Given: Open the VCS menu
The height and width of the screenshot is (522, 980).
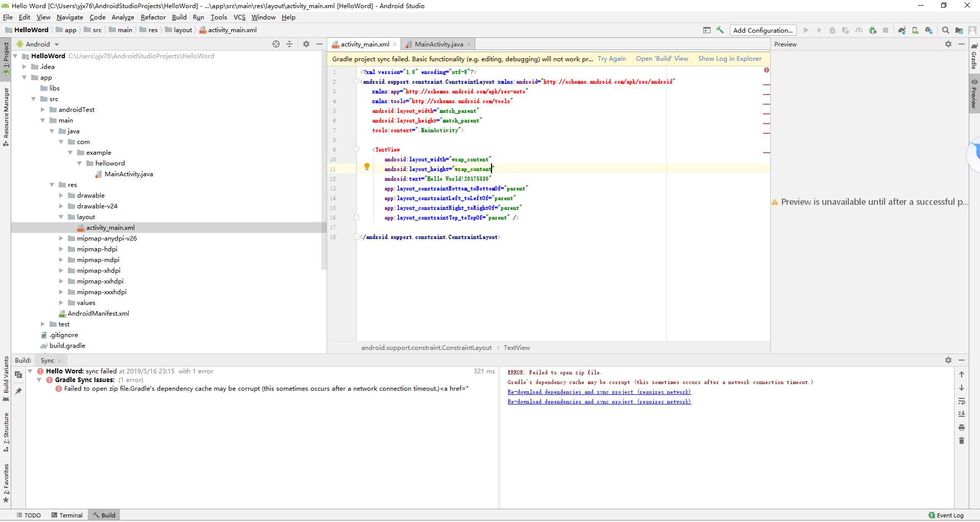Looking at the screenshot, I should (239, 17).
